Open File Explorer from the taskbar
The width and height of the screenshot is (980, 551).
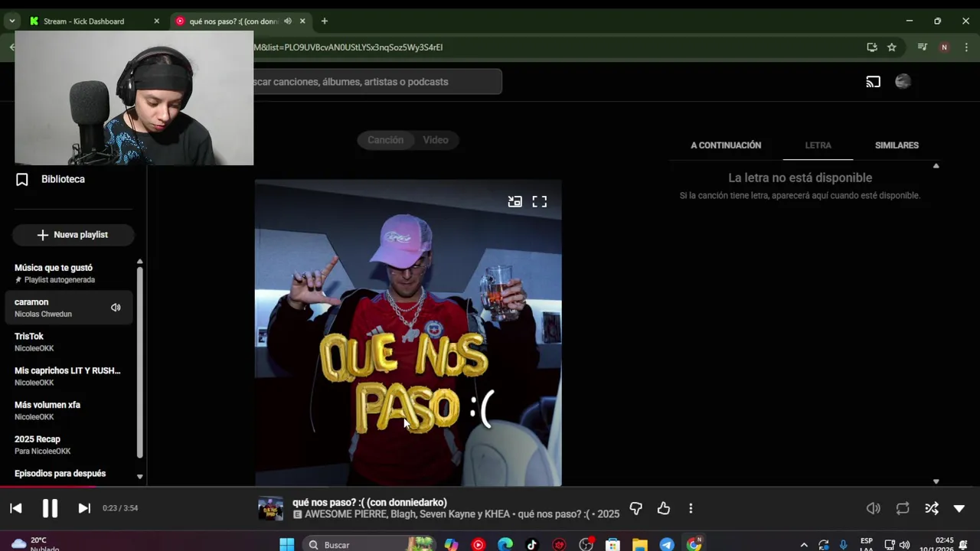tap(639, 545)
